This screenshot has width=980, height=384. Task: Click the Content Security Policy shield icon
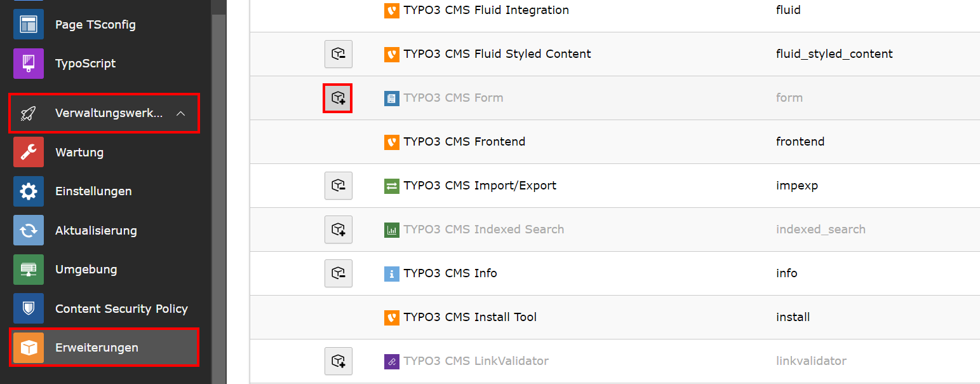(29, 308)
